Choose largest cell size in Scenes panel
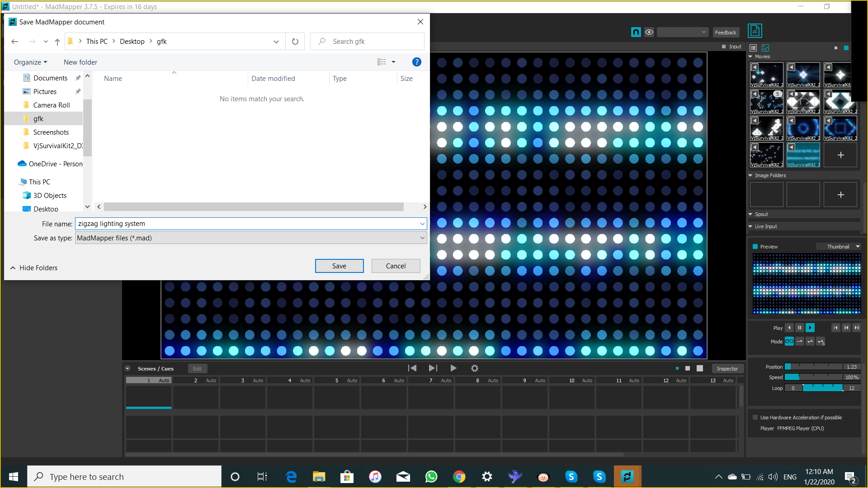Screen dimensions: 868x488 coord(700,369)
